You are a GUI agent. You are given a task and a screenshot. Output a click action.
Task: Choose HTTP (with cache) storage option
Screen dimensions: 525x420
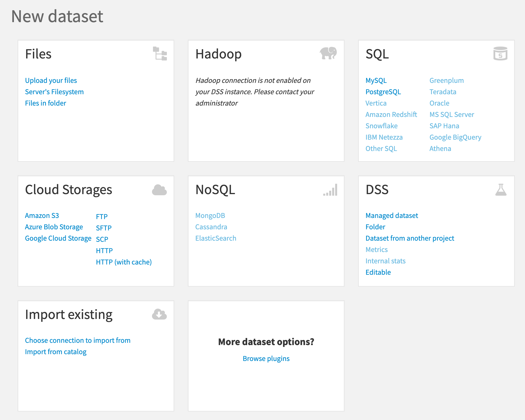[x=124, y=262]
